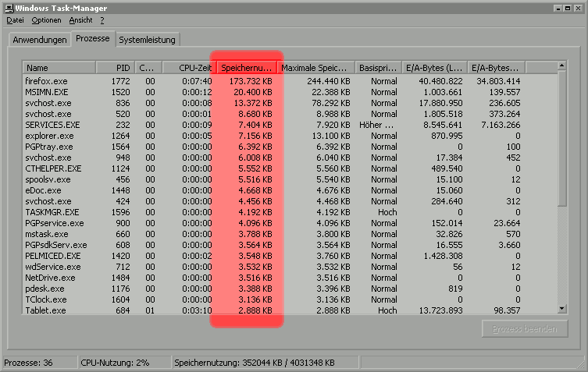Select the MSIMN.EXE process row
This screenshot has height=372, width=588.
tap(290, 92)
